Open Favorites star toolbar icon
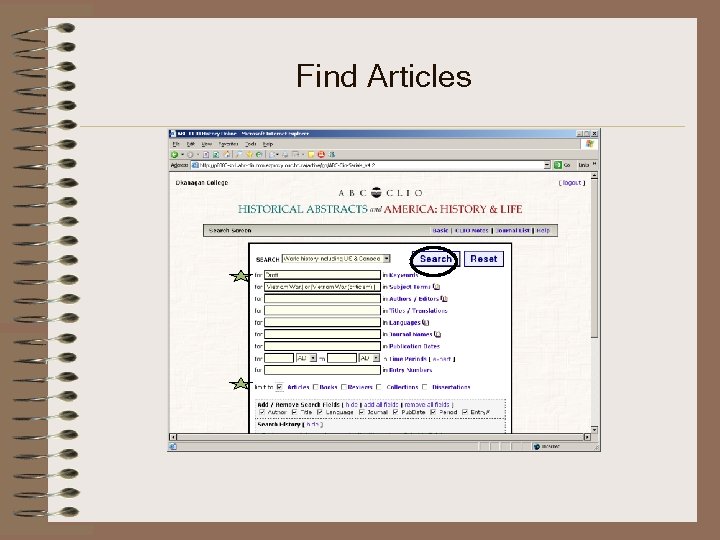Image resolution: width=720 pixels, height=540 pixels. pyautogui.click(x=249, y=155)
